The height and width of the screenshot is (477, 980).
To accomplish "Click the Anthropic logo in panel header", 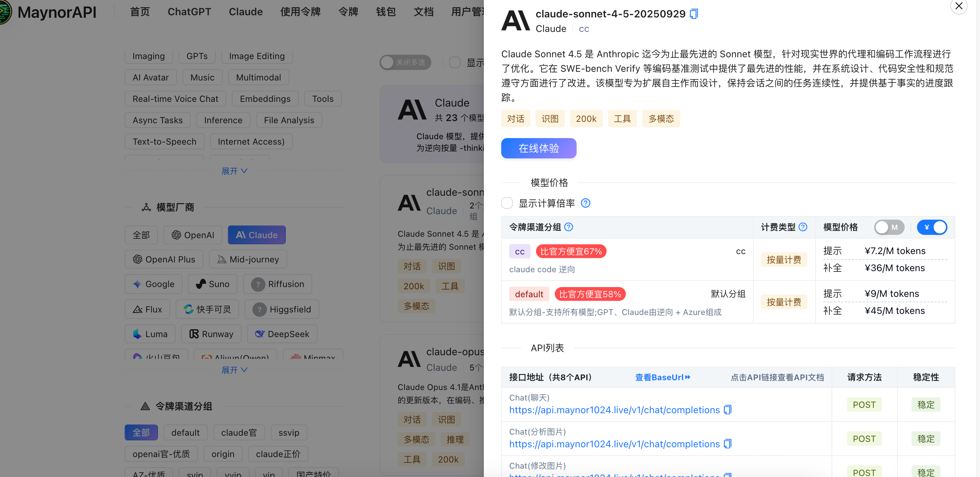I will point(515,21).
